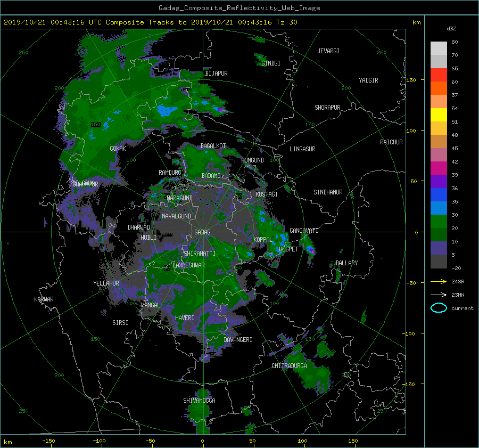Click the HANGAL city label
479x448 pixels.
150,305
